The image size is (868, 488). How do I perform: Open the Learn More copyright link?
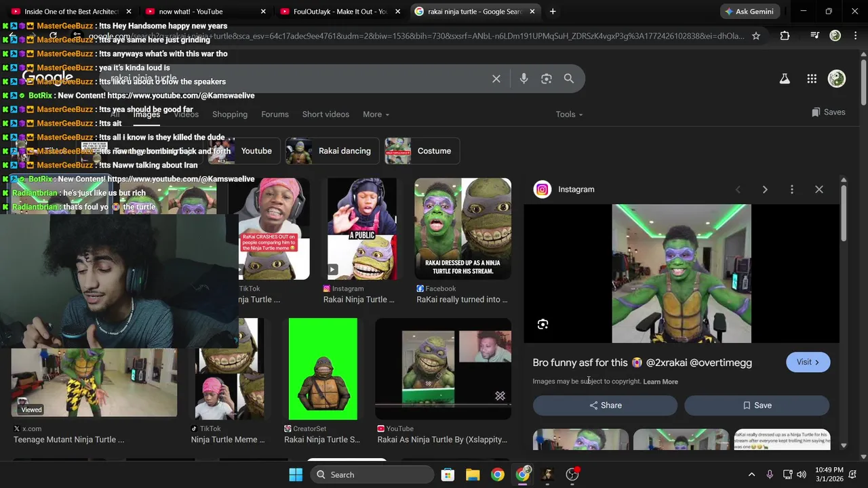660,382
